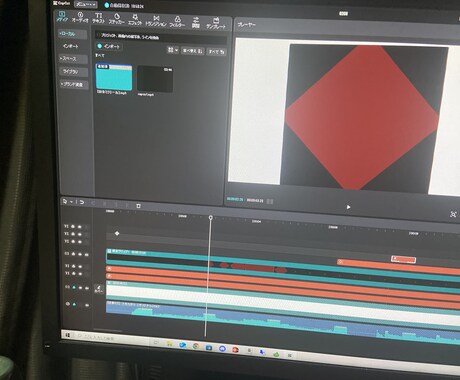
Task: Toggle lock on the cyan overlay video track
Action: (74, 254)
